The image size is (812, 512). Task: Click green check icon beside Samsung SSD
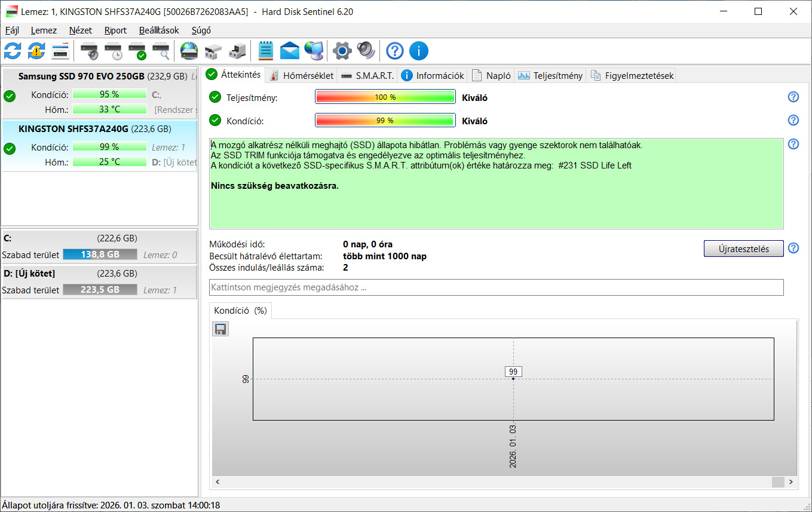(x=10, y=96)
